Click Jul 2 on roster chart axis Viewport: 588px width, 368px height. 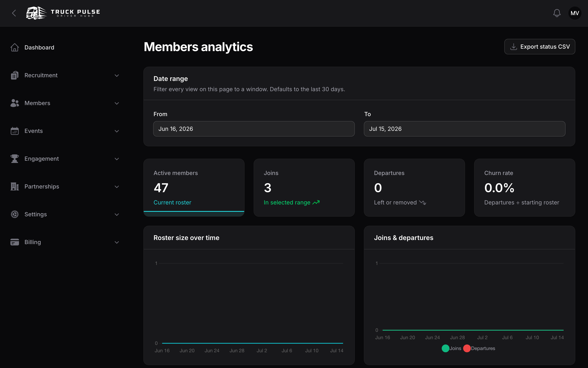tap(262, 350)
